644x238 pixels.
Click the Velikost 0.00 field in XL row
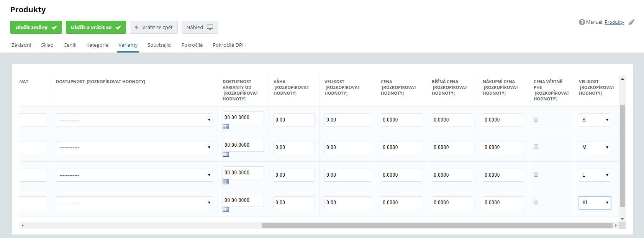(348, 203)
